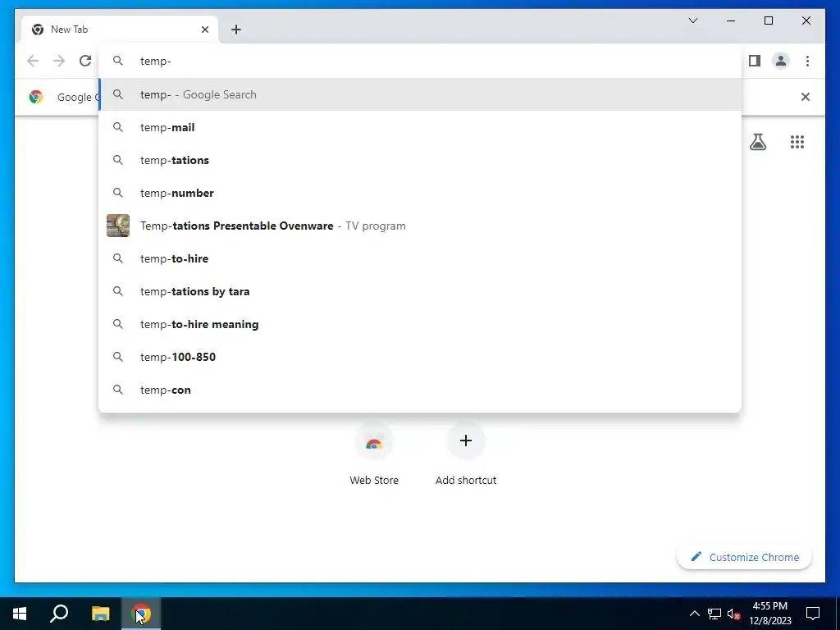Open Windows taskbar search
The width and height of the screenshot is (840, 630).
click(x=59, y=614)
